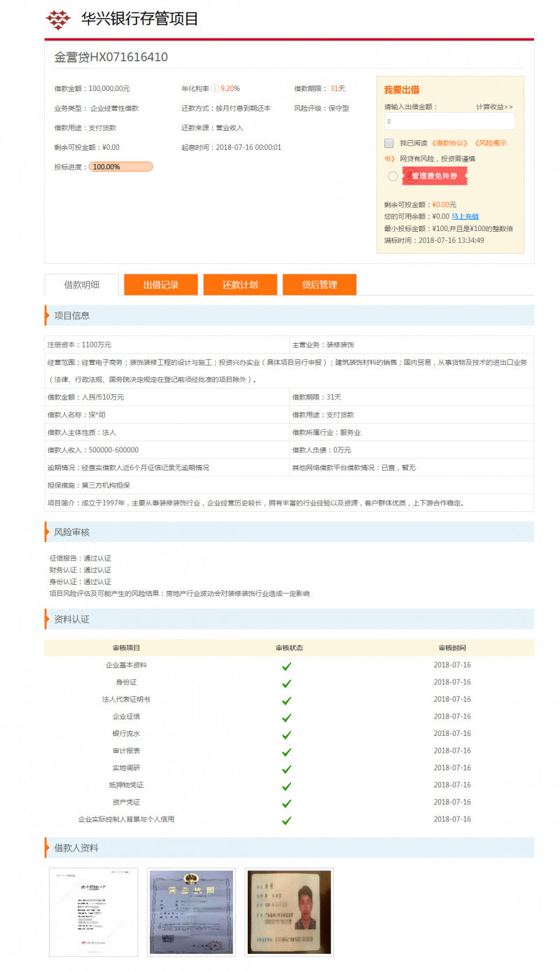Click 借款人名称：深*司 cell

167,415
